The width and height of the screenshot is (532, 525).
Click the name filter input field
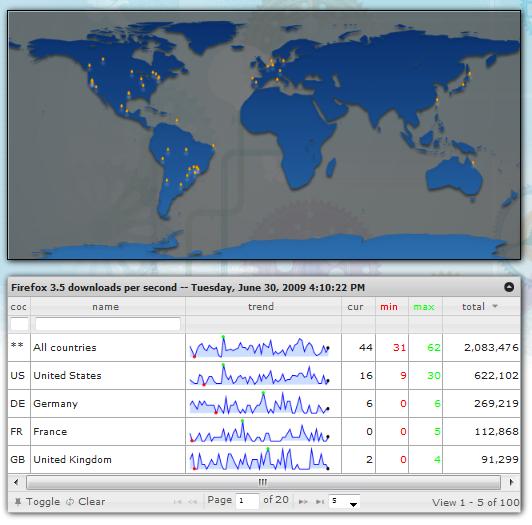[x=108, y=324]
